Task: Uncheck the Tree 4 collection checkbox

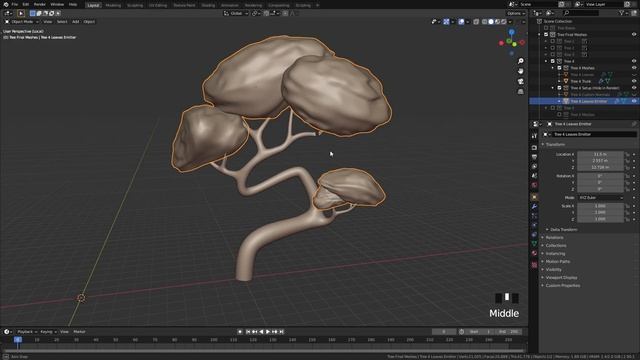Action: 553,61
